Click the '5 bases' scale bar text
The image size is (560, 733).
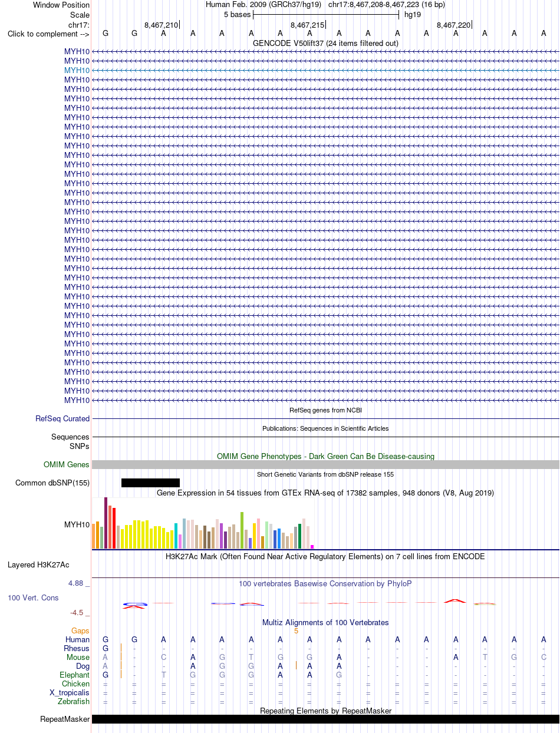237,15
